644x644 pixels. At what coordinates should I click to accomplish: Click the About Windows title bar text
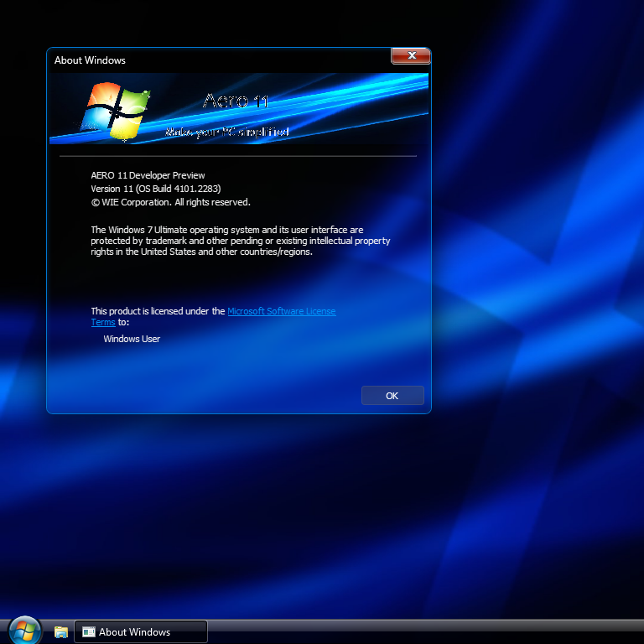pyautogui.click(x=90, y=60)
